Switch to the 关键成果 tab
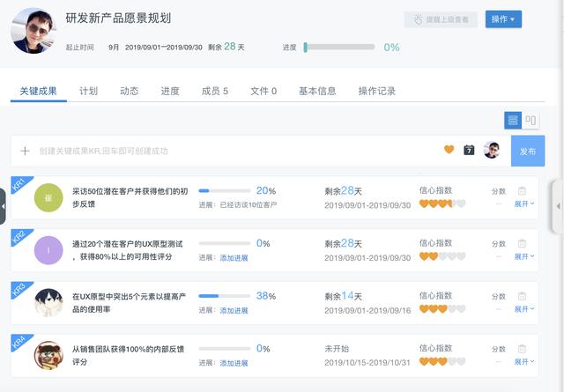The height and width of the screenshot is (392, 564). (38, 91)
